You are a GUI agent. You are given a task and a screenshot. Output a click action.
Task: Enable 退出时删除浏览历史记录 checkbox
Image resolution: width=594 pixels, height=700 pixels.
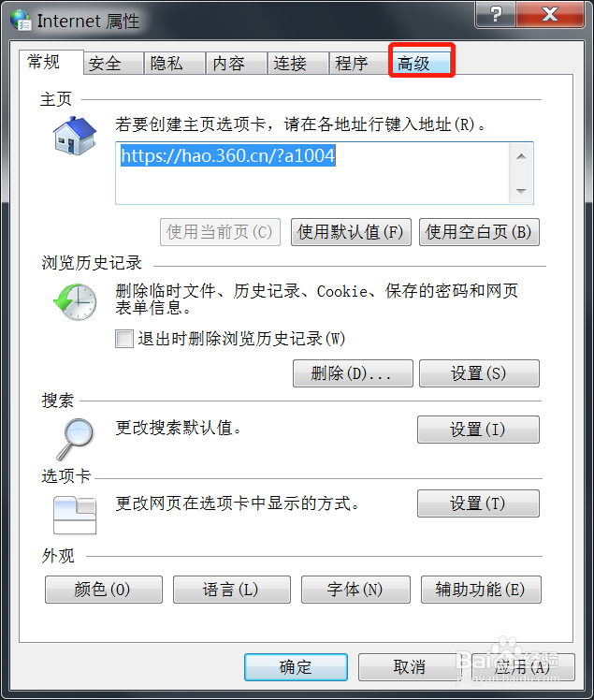coord(124,339)
